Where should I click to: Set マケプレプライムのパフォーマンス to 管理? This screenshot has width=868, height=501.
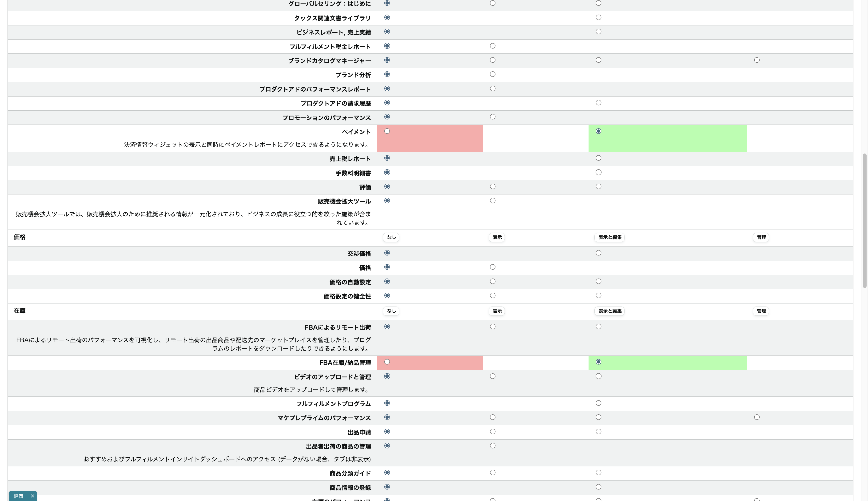click(x=757, y=417)
